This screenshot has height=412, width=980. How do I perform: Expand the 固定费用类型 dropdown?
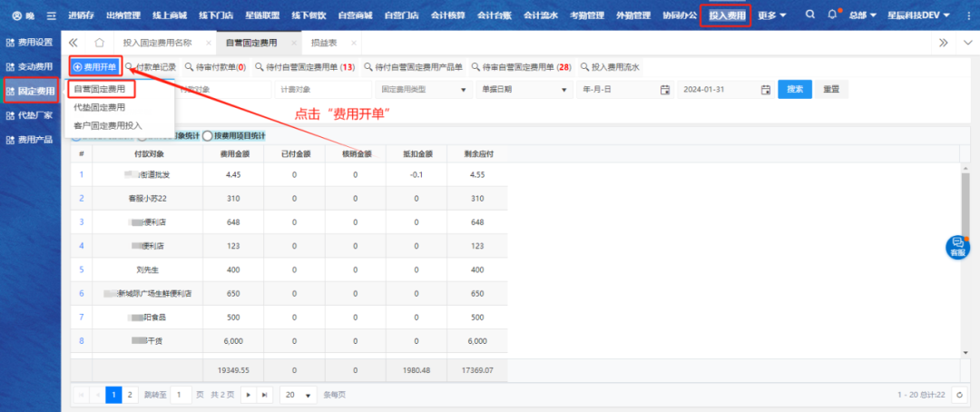(x=465, y=90)
